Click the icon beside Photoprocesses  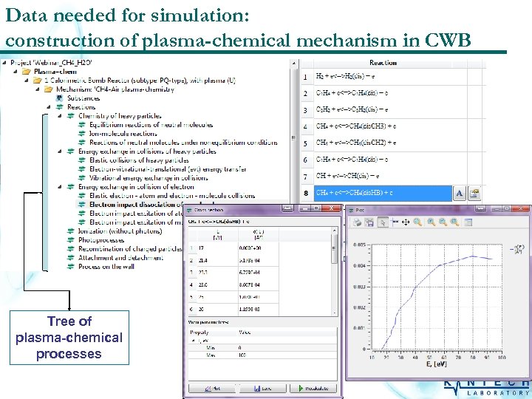tap(71, 240)
